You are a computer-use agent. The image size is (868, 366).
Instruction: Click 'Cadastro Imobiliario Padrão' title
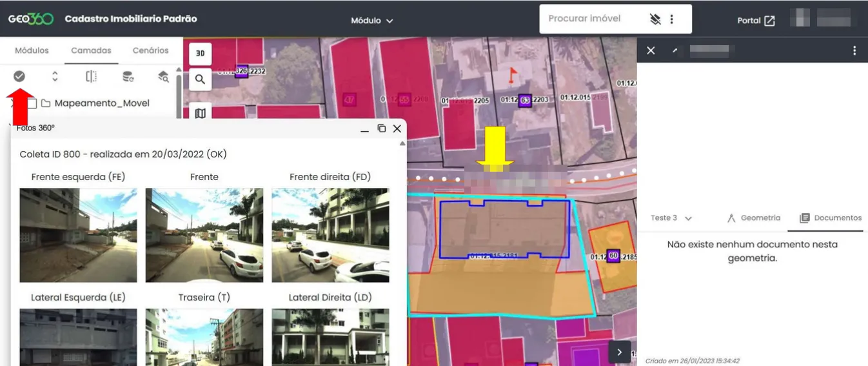click(x=131, y=19)
